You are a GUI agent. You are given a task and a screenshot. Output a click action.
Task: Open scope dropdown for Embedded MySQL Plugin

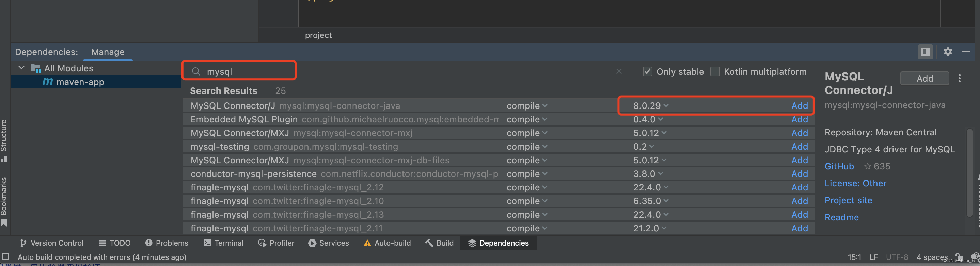click(526, 119)
